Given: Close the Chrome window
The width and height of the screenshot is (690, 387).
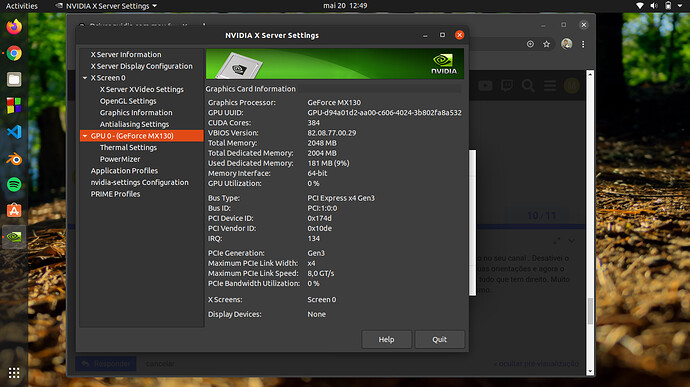Looking at the screenshot, I should tap(584, 25).
